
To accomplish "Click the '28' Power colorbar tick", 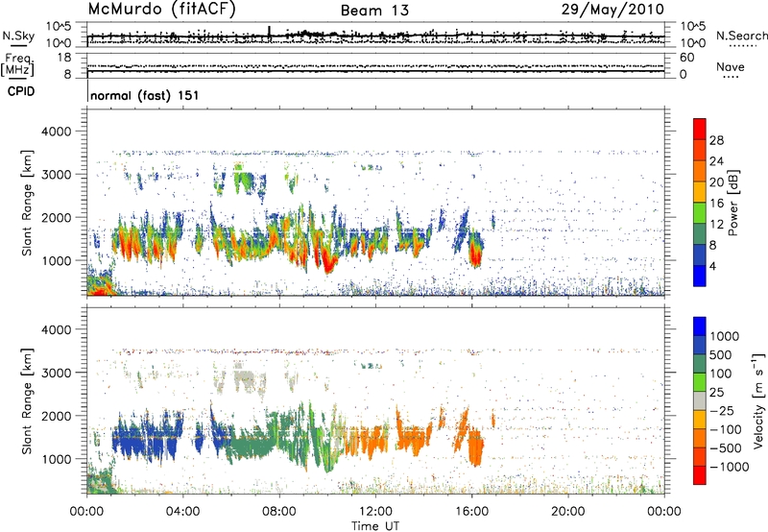I will pyautogui.click(x=716, y=140).
